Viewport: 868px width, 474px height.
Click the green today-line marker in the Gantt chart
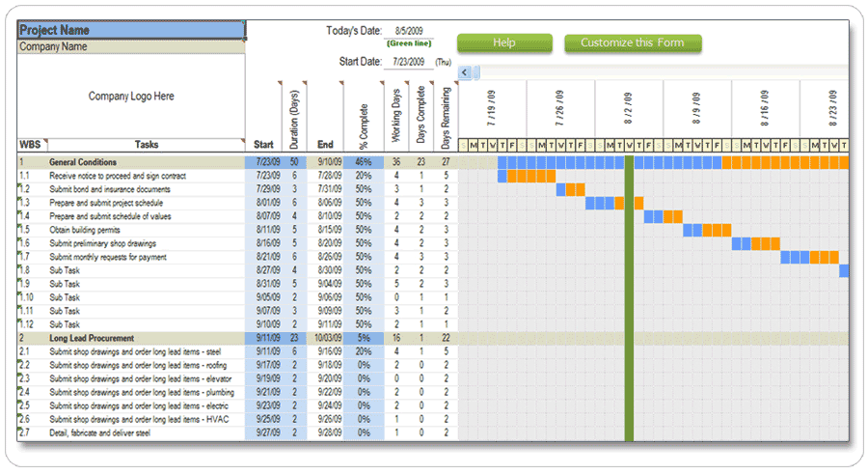pos(629,290)
